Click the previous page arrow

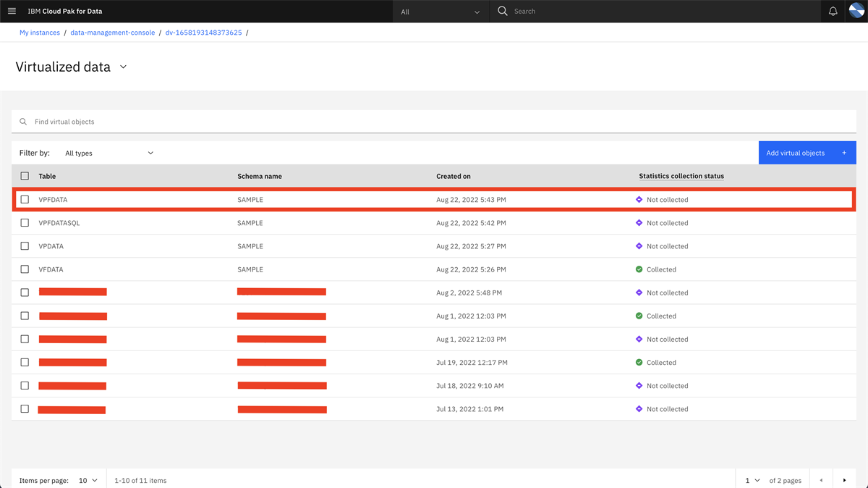tap(820, 479)
